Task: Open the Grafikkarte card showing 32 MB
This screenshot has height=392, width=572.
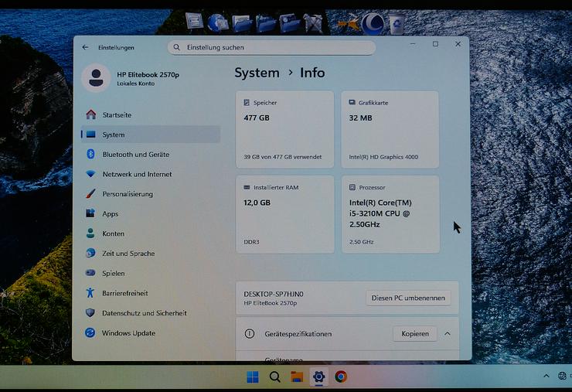Action: (390, 130)
